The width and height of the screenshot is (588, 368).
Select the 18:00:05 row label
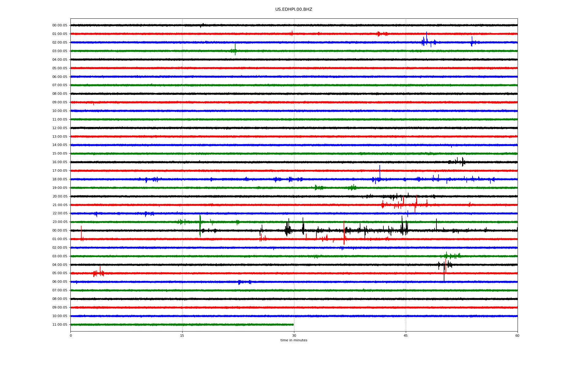click(x=60, y=179)
